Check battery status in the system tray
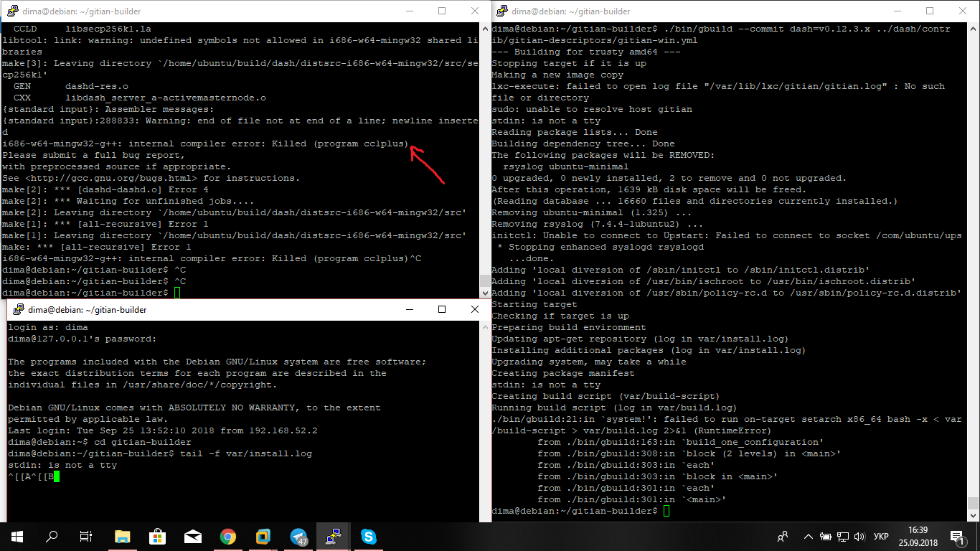Viewport: 980px width, 551px height. [826, 537]
